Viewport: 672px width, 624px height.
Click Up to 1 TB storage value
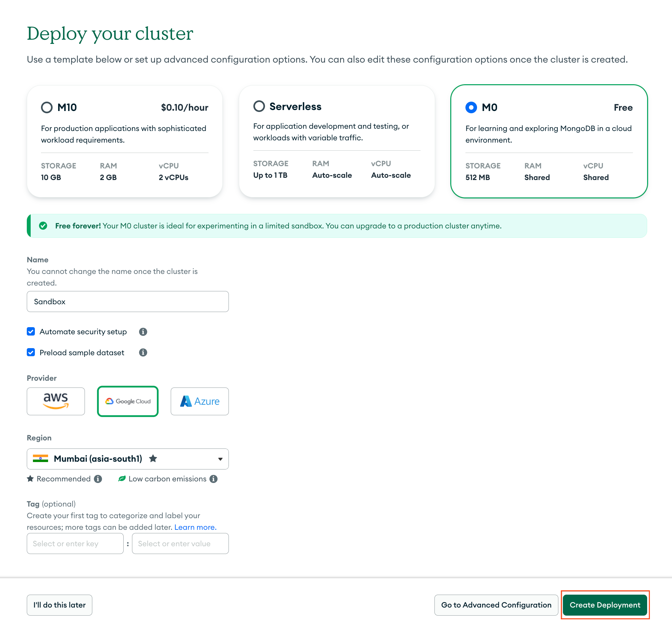[x=270, y=175]
